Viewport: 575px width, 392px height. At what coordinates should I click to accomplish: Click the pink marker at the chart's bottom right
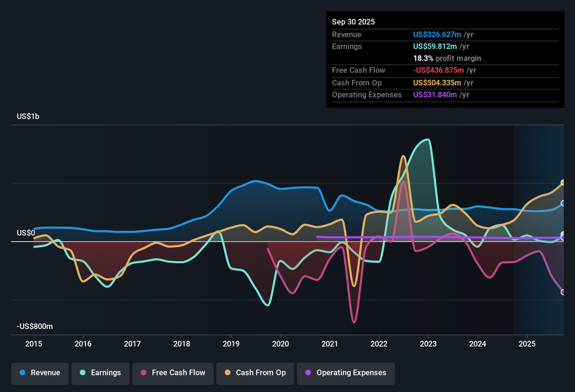pos(563,292)
